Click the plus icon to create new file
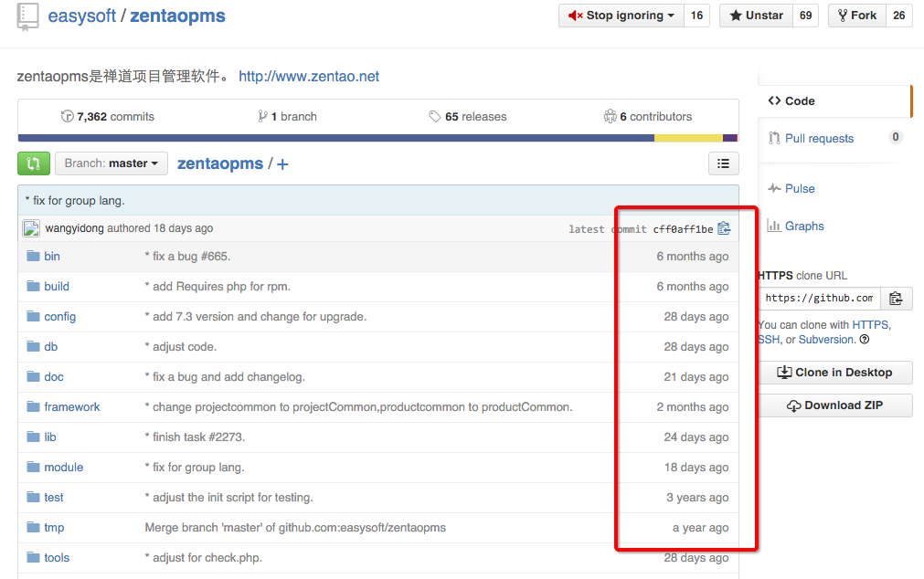Image resolution: width=924 pixels, height=579 pixels. (282, 164)
